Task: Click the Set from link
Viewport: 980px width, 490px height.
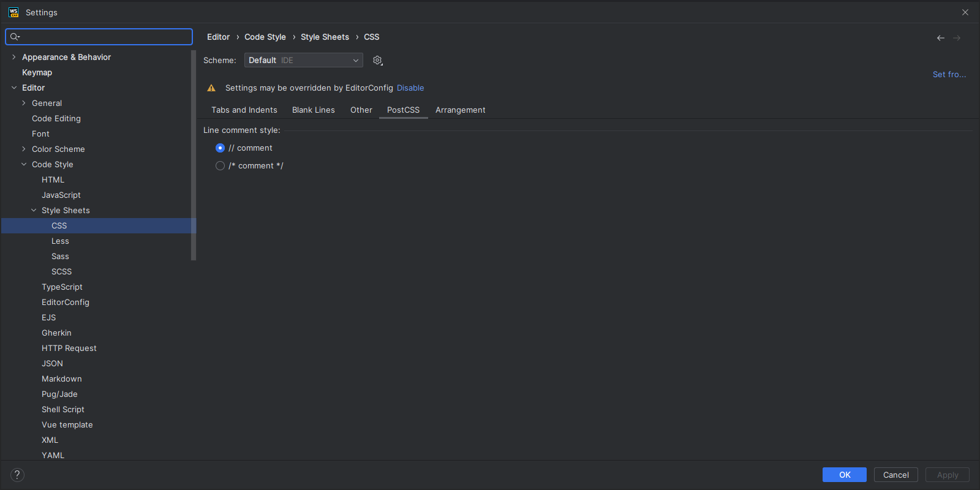Action: click(949, 74)
